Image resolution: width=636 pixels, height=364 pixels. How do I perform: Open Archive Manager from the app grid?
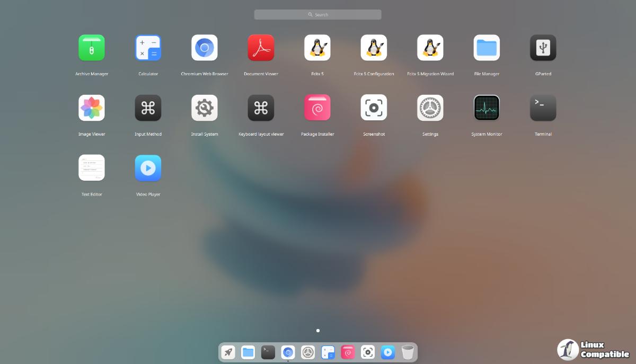coord(92,48)
